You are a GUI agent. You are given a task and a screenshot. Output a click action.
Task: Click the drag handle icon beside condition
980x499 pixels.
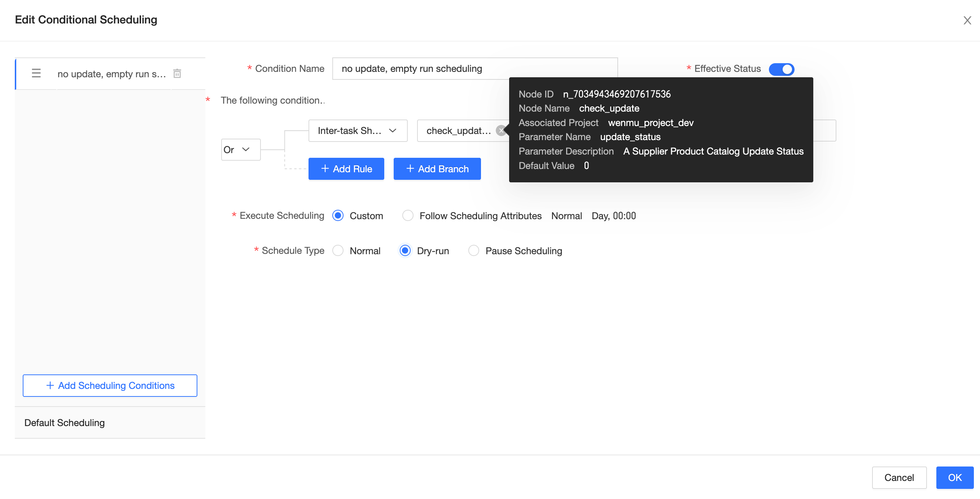pyautogui.click(x=36, y=73)
